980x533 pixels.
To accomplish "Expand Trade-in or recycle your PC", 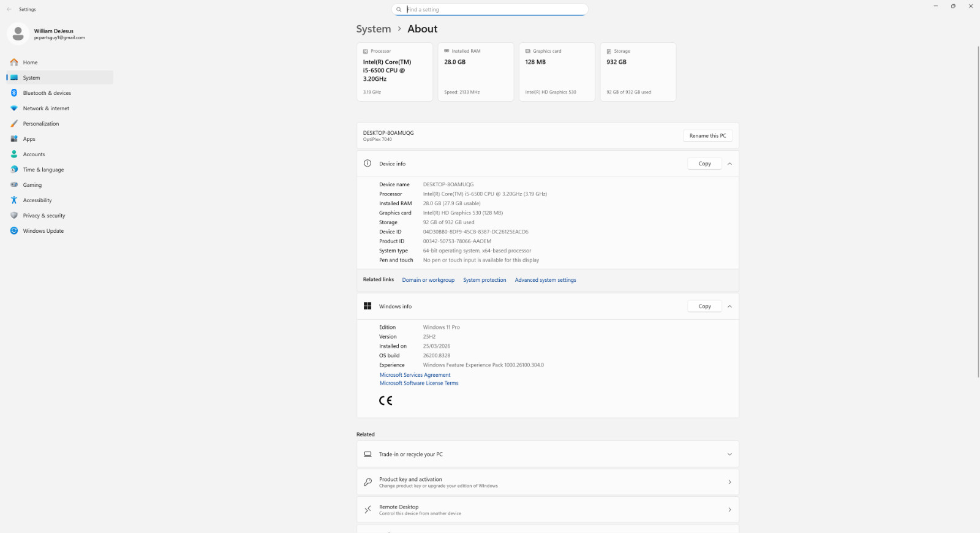I will tap(729, 455).
